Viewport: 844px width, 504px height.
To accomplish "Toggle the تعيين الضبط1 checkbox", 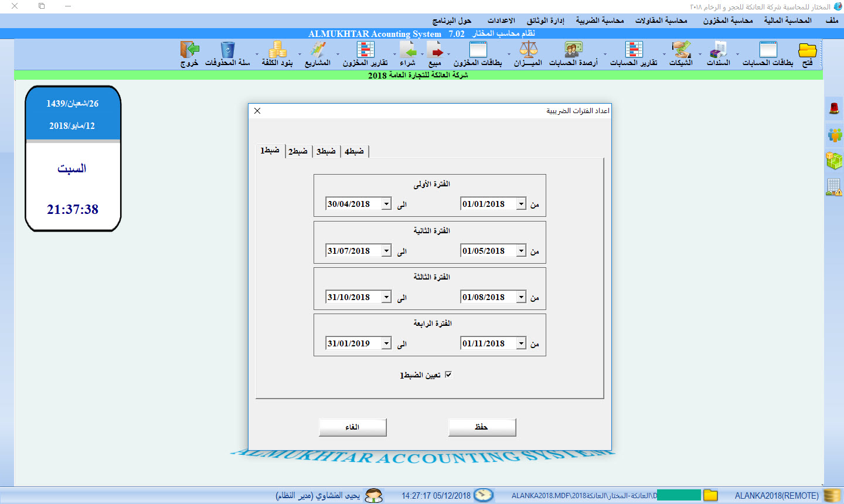I will (448, 375).
